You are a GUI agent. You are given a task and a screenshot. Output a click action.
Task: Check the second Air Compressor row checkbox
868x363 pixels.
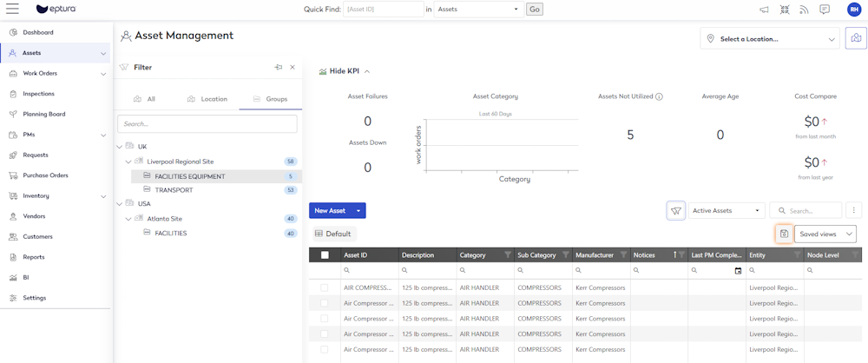[x=325, y=303]
